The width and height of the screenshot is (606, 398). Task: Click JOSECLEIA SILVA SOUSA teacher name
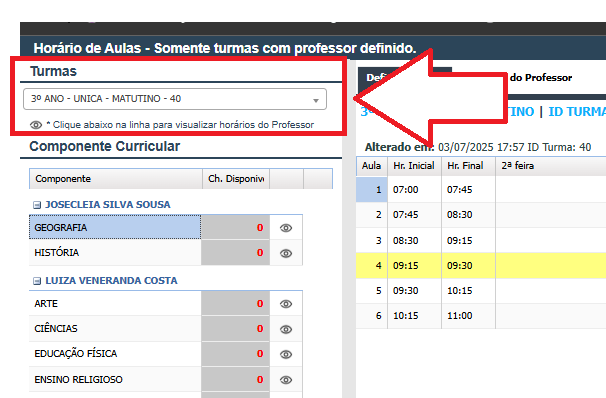tap(108, 204)
